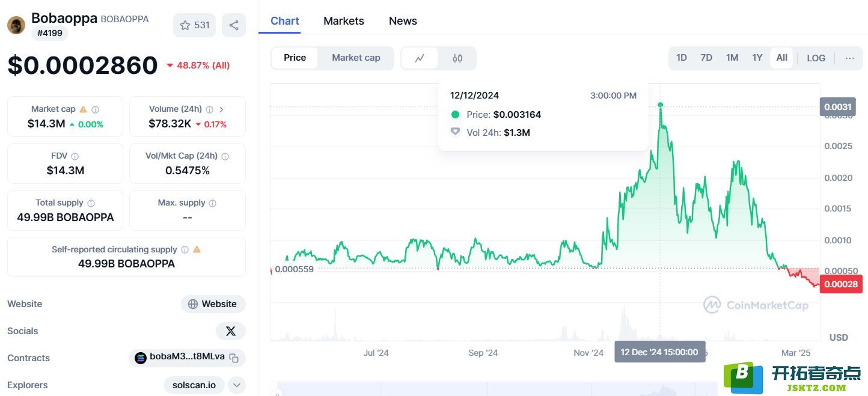This screenshot has width=868, height=396.
Task: Click the Vol 24h: $1.3M tooltip text
Action: click(498, 133)
